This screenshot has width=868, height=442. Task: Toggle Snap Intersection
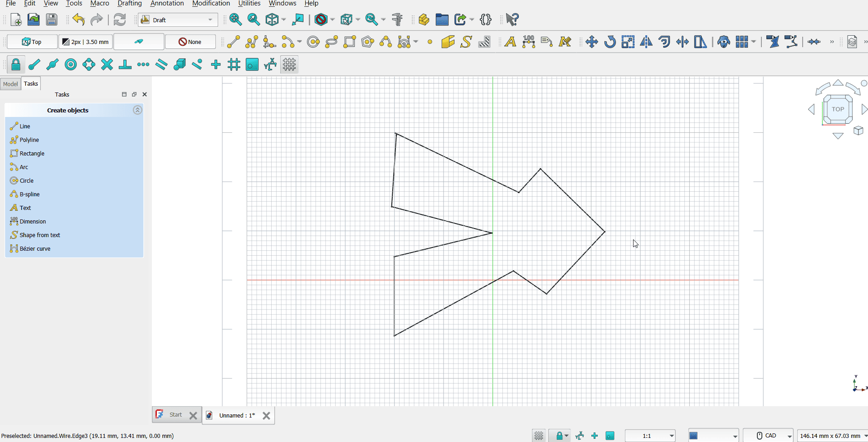coord(107,65)
